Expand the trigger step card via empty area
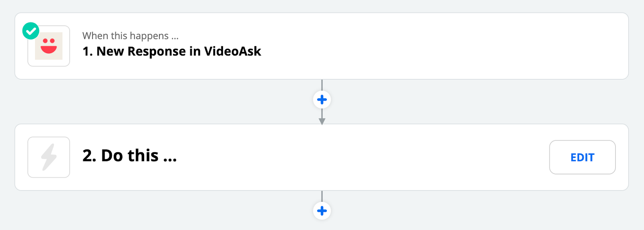This screenshot has width=644, height=230. (443, 46)
